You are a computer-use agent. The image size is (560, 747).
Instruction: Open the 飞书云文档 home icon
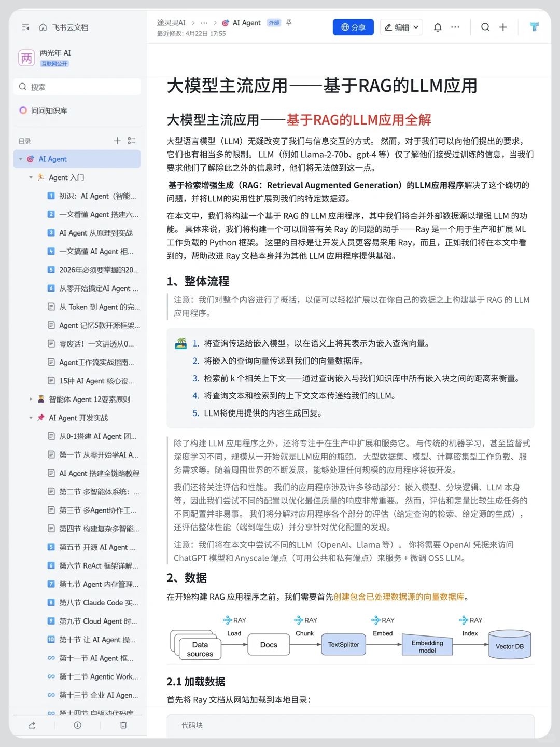43,27
